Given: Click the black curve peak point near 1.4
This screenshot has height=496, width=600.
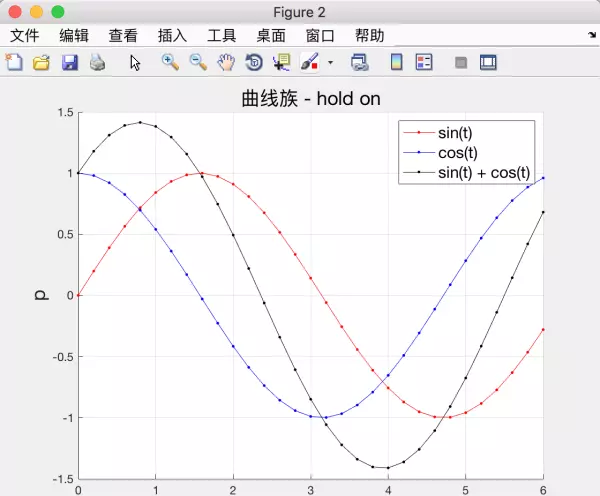Looking at the screenshot, I should [140, 122].
